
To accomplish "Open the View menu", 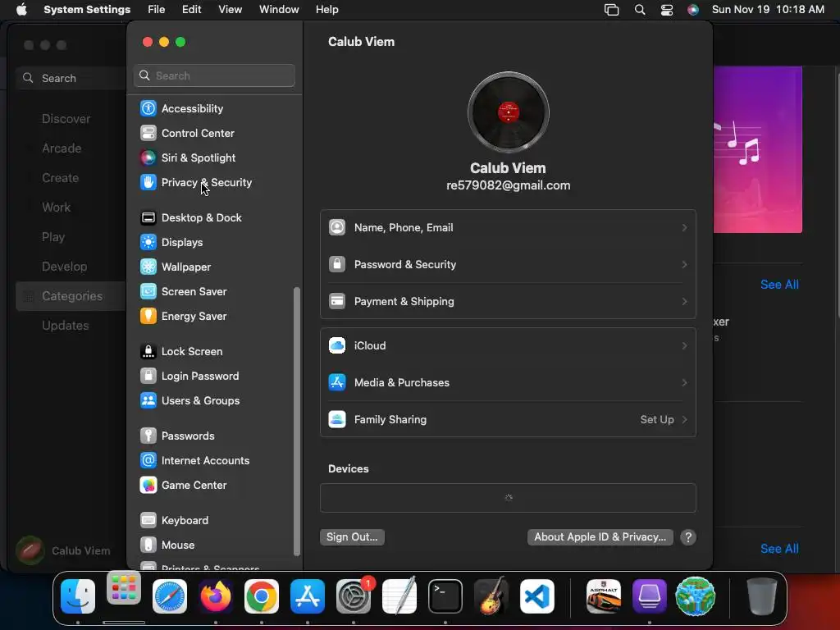I will [x=230, y=10].
